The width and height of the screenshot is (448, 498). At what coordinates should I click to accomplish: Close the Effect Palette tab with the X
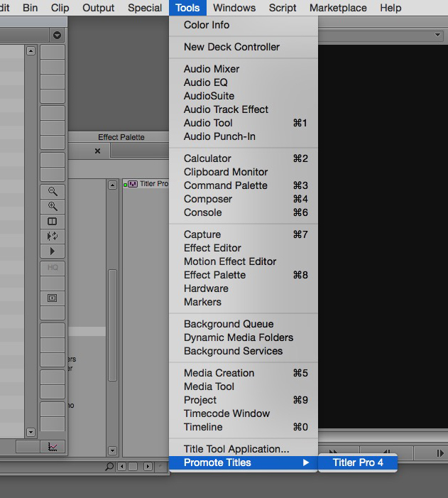[97, 151]
